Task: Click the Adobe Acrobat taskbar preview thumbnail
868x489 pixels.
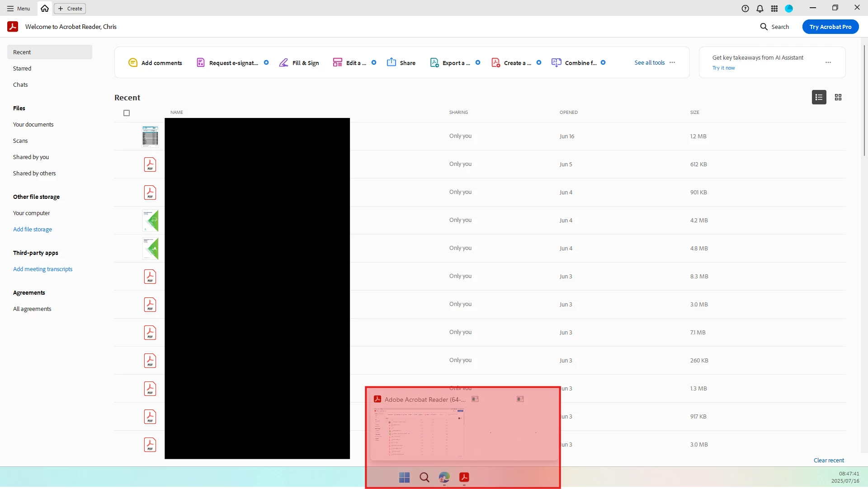Action: click(418, 433)
